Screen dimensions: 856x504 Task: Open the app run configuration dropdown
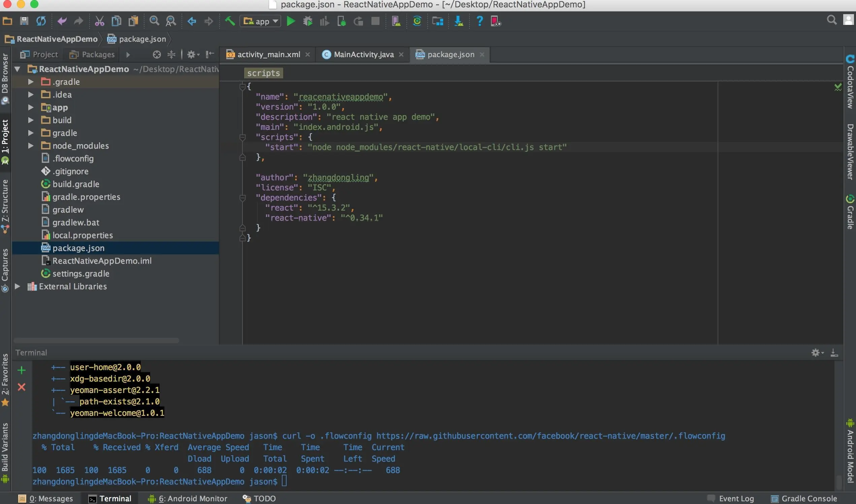260,21
